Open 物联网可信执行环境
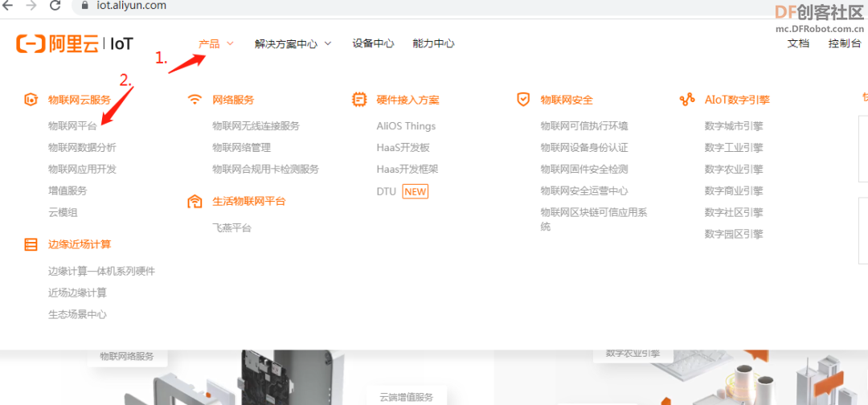Image resolution: width=868 pixels, height=405 pixels. click(x=584, y=126)
